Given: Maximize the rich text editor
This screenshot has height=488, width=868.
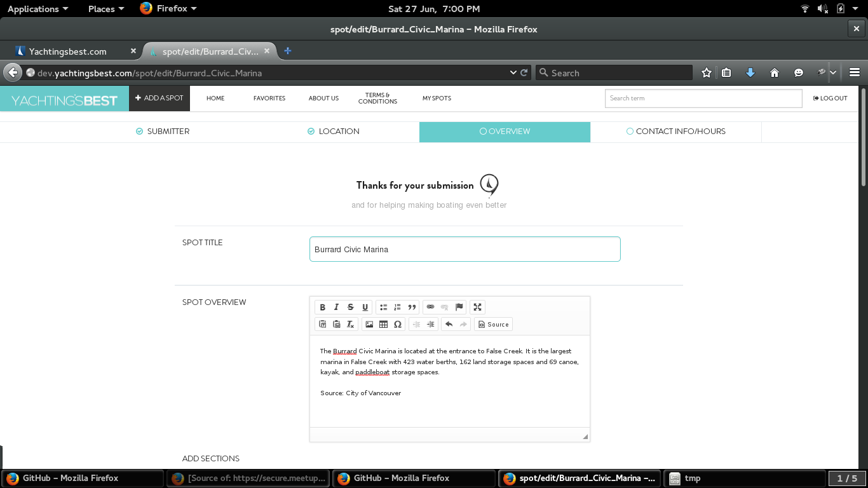Looking at the screenshot, I should pyautogui.click(x=477, y=308).
